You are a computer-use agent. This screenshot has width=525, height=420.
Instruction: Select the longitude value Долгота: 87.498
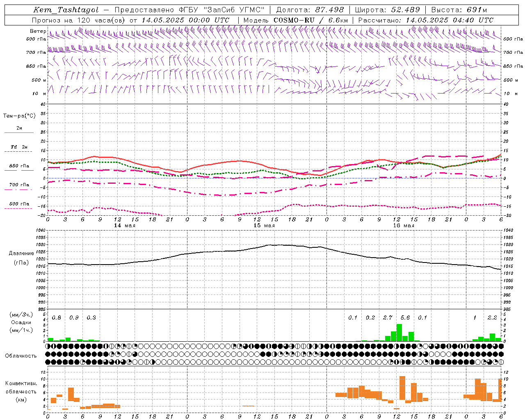click(310, 10)
